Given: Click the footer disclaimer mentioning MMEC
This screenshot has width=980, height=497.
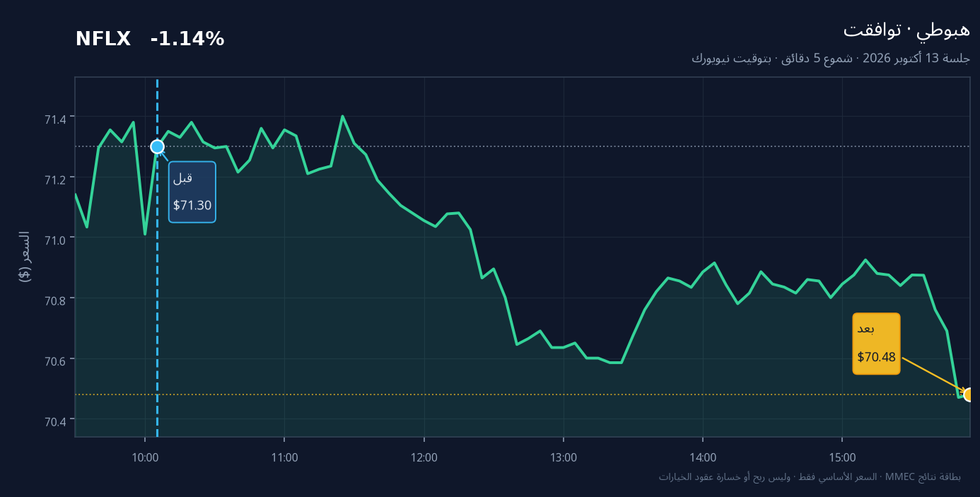Looking at the screenshot, I should pos(810,477).
